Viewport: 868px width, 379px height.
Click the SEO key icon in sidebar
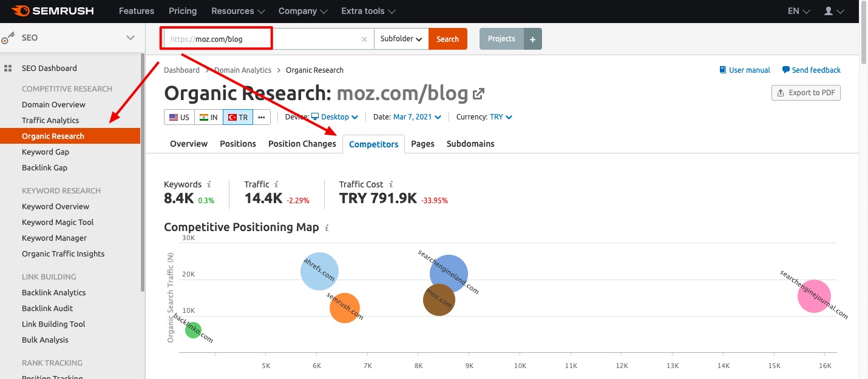(8, 38)
